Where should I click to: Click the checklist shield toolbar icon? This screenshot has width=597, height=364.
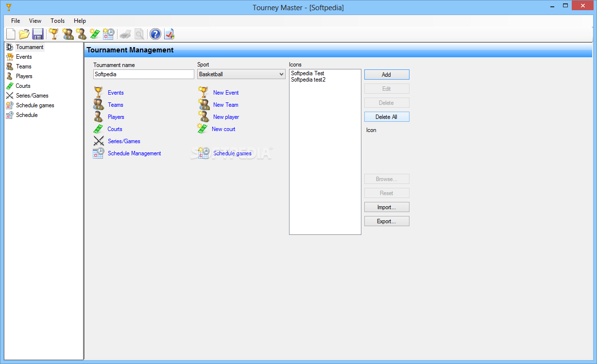point(169,34)
